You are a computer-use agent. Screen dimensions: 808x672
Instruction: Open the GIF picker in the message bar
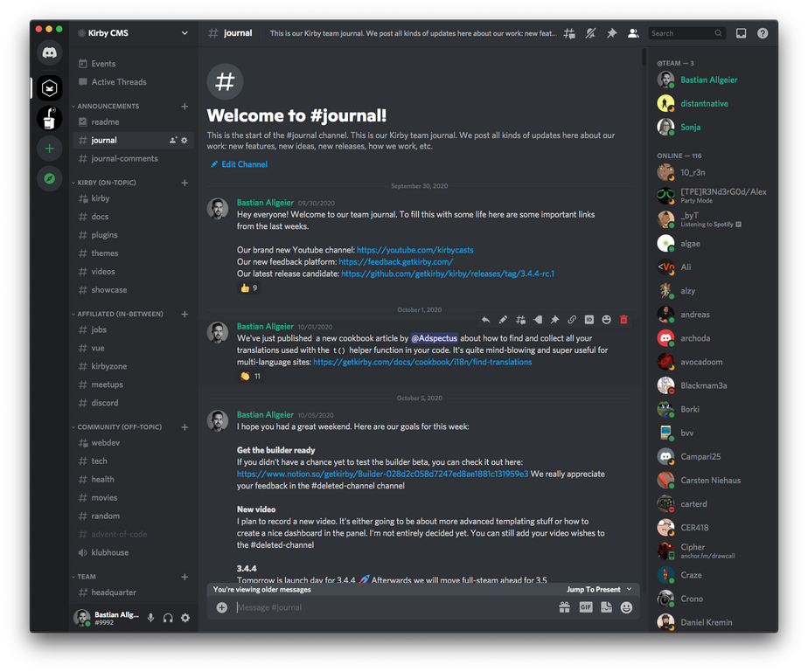pyautogui.click(x=585, y=606)
